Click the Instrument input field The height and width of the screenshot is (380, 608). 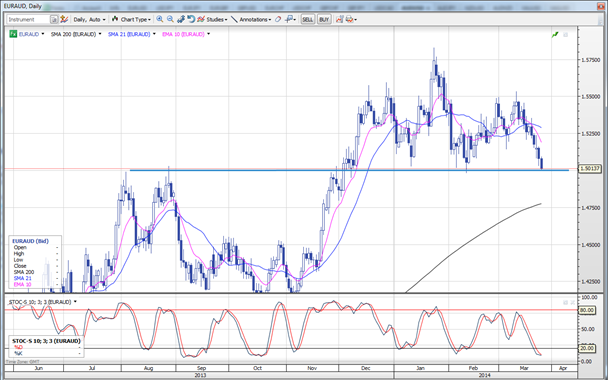click(28, 19)
